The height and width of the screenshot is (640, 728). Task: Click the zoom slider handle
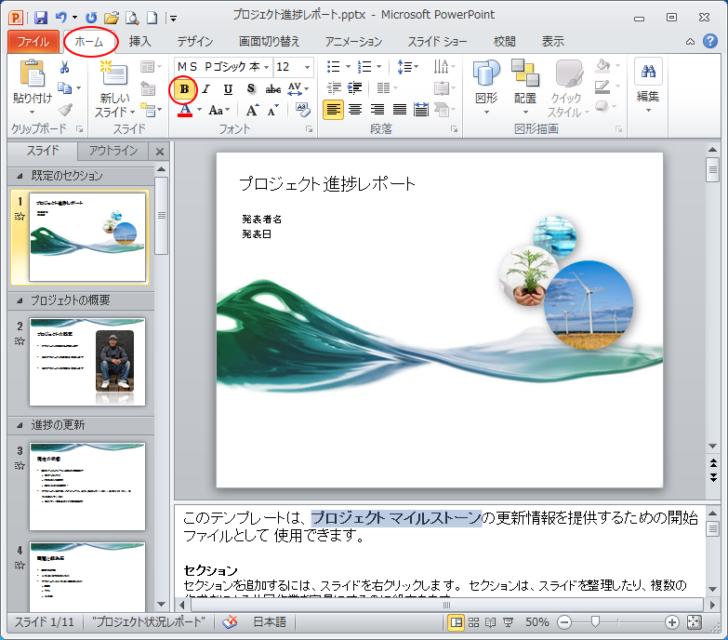point(595,622)
